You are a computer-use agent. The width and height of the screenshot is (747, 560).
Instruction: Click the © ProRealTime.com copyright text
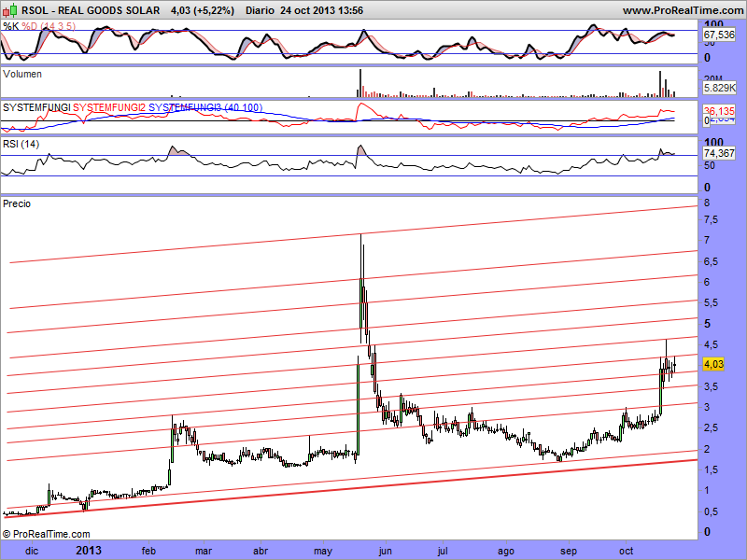(x=46, y=534)
